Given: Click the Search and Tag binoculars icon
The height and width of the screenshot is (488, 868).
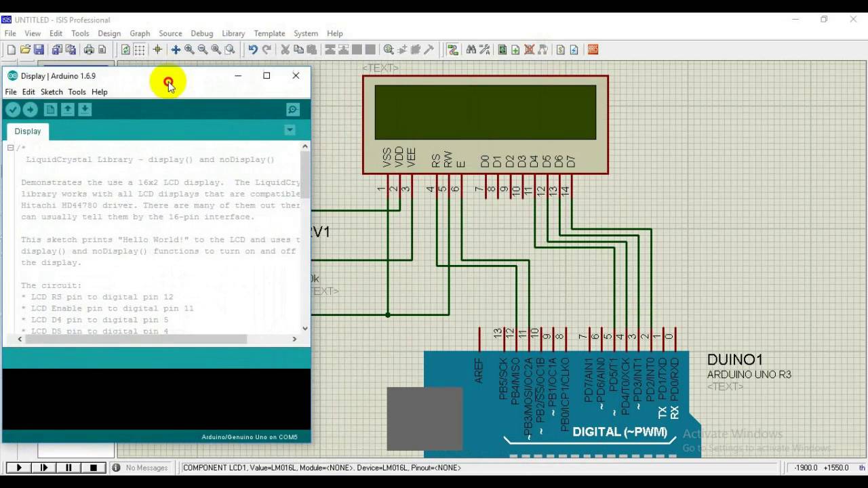Looking at the screenshot, I should (471, 49).
